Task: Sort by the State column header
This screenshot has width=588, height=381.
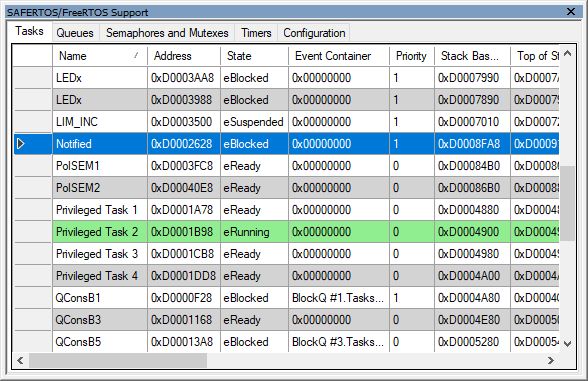Action: pyautogui.click(x=254, y=56)
